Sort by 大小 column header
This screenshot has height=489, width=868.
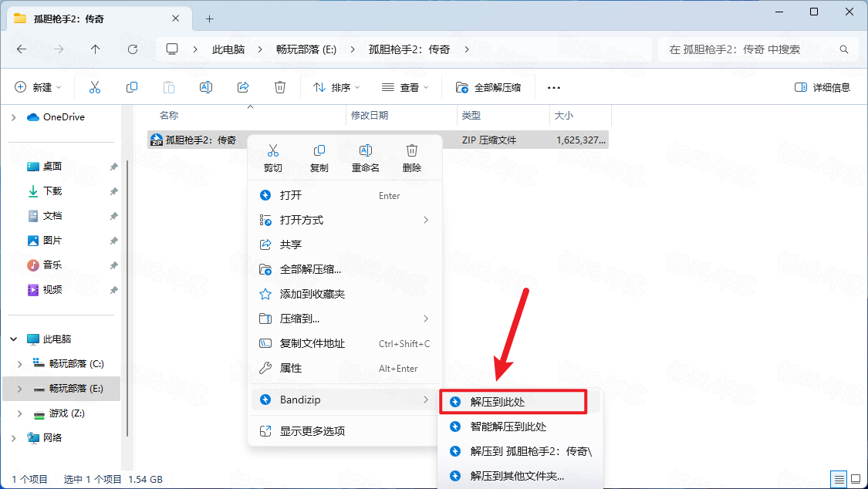click(563, 115)
